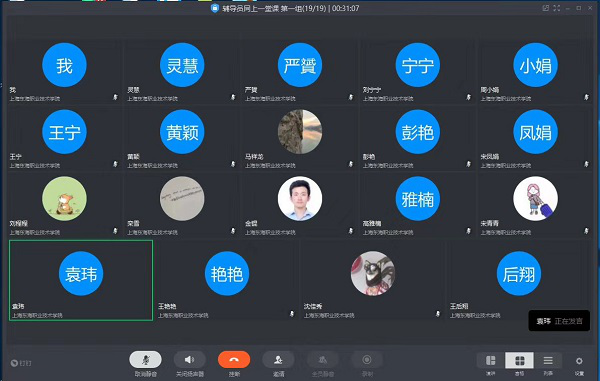Unmute microphone with 取消静音 button
Image resolution: width=600 pixels, height=381 pixels.
pos(145,360)
